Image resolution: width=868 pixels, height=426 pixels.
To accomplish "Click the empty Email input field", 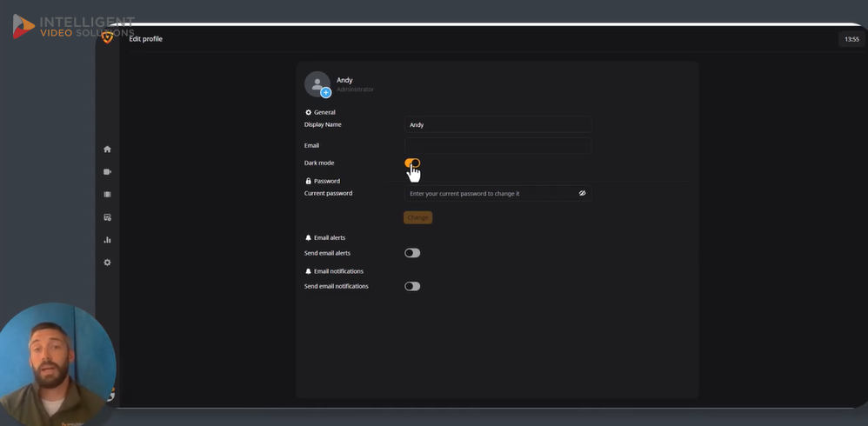I will (497, 145).
